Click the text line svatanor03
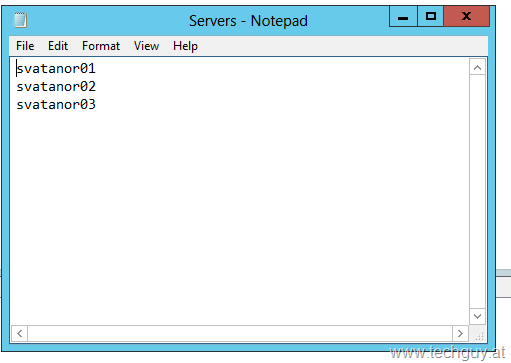Screen dimensions: 511x363 [56, 105]
